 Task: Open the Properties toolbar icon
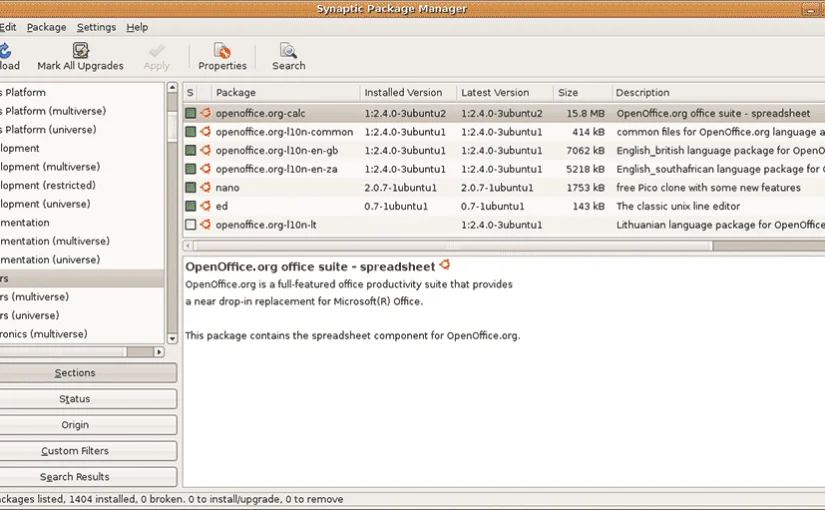pyautogui.click(x=222, y=51)
